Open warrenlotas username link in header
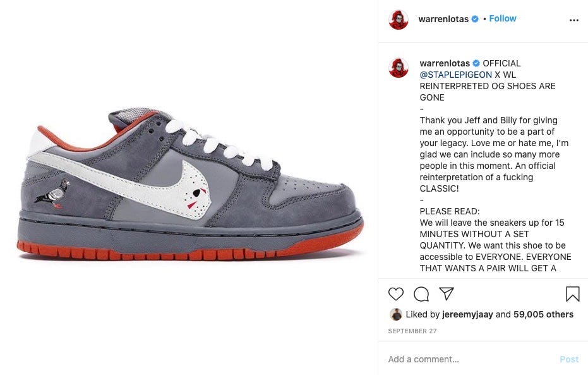Viewport: 588px width, 375px height. [443, 19]
